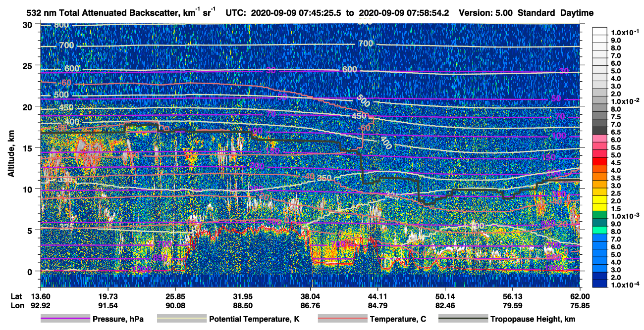
Task: Click longitude value '82.46'
Action: coord(445,305)
